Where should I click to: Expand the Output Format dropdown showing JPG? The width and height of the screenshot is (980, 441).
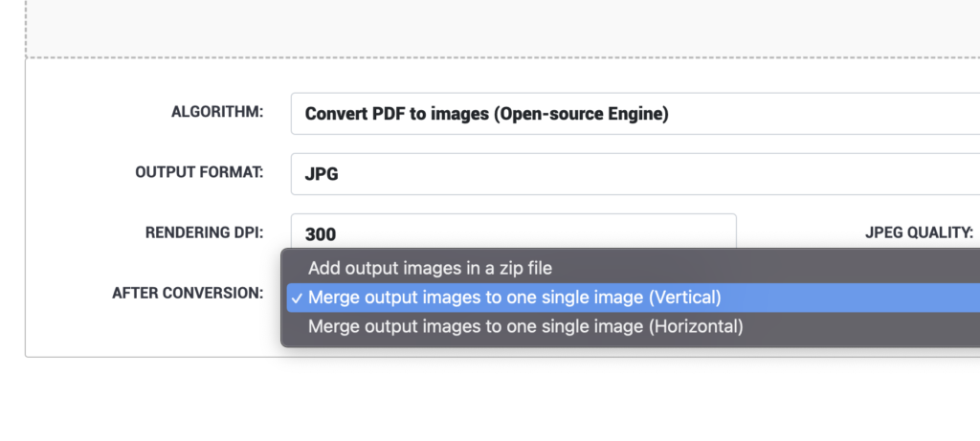[x=635, y=174]
